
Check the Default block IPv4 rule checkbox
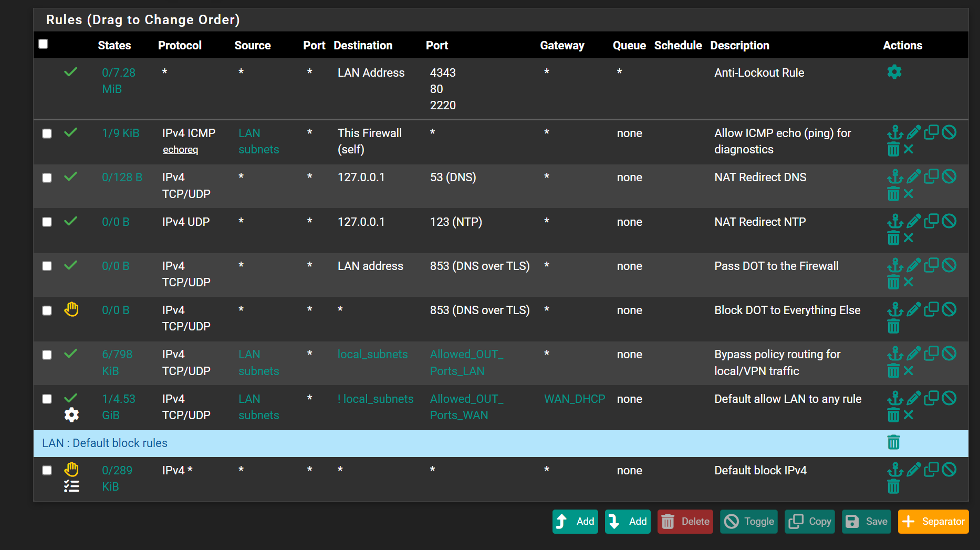click(x=47, y=471)
